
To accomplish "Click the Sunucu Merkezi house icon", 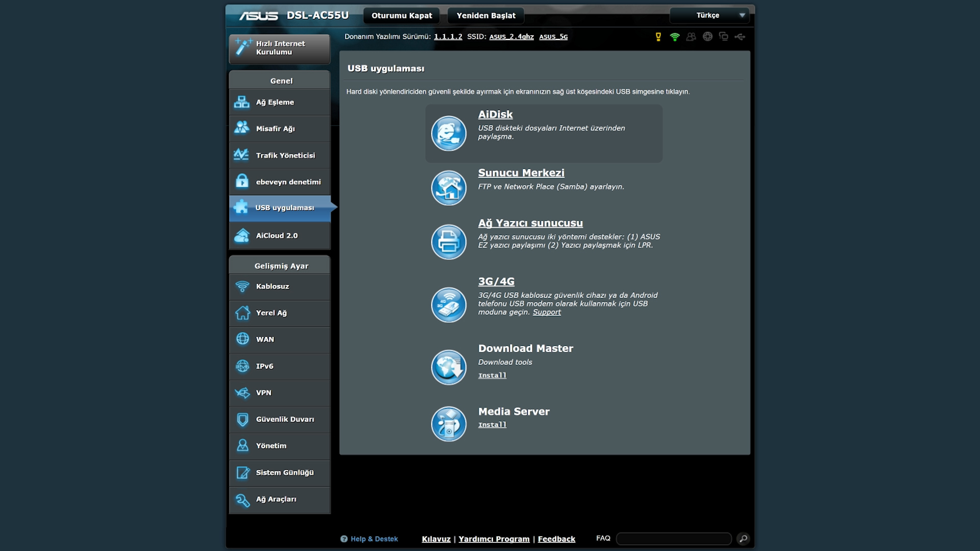I will pyautogui.click(x=449, y=188).
